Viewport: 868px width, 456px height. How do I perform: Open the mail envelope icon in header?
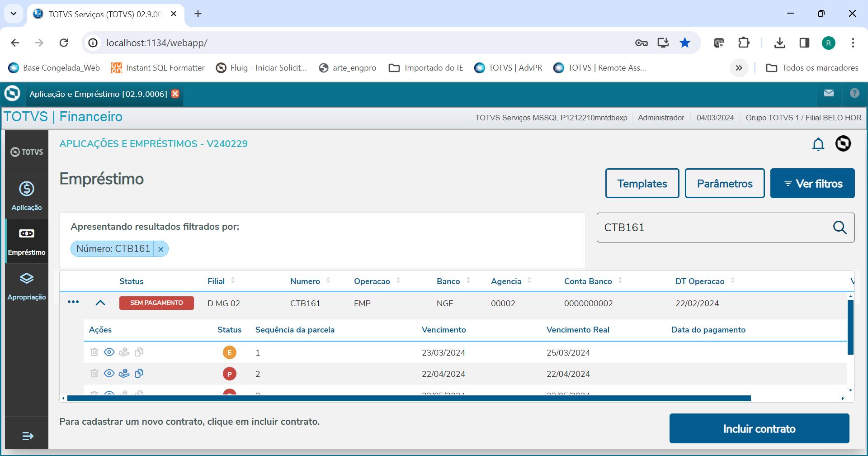point(829,93)
